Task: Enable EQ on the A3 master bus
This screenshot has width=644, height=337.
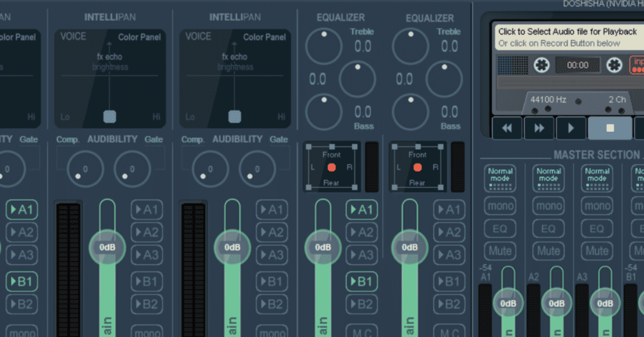Action: (597, 229)
